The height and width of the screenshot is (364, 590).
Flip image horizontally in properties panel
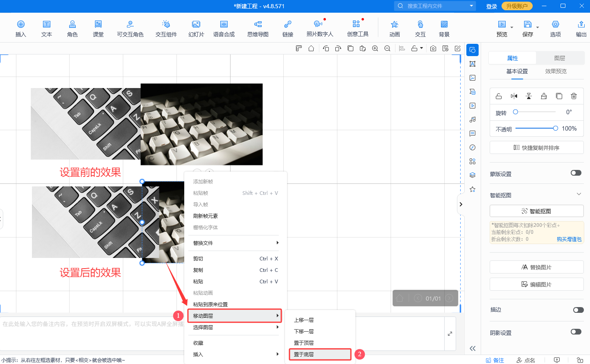[x=514, y=96]
